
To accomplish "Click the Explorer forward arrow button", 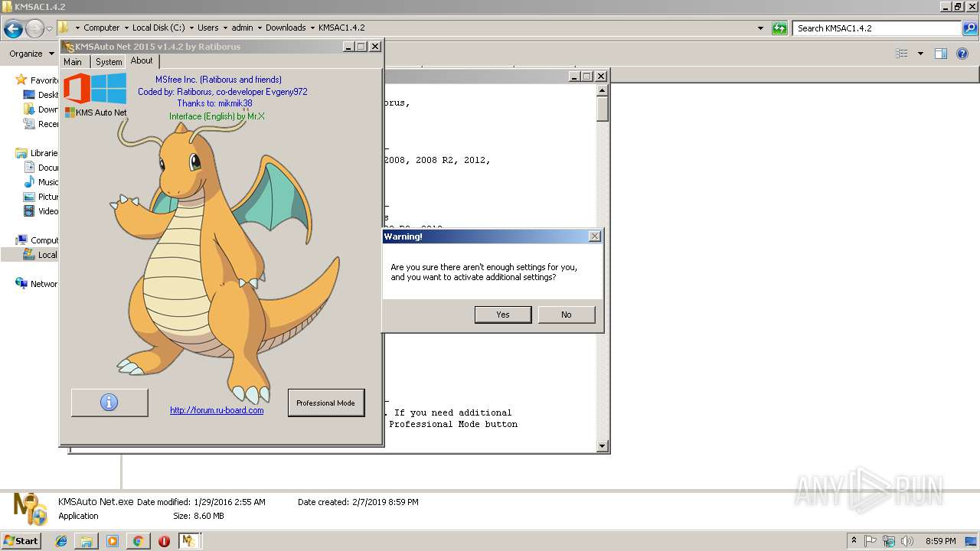I will pyautogui.click(x=34, y=29).
